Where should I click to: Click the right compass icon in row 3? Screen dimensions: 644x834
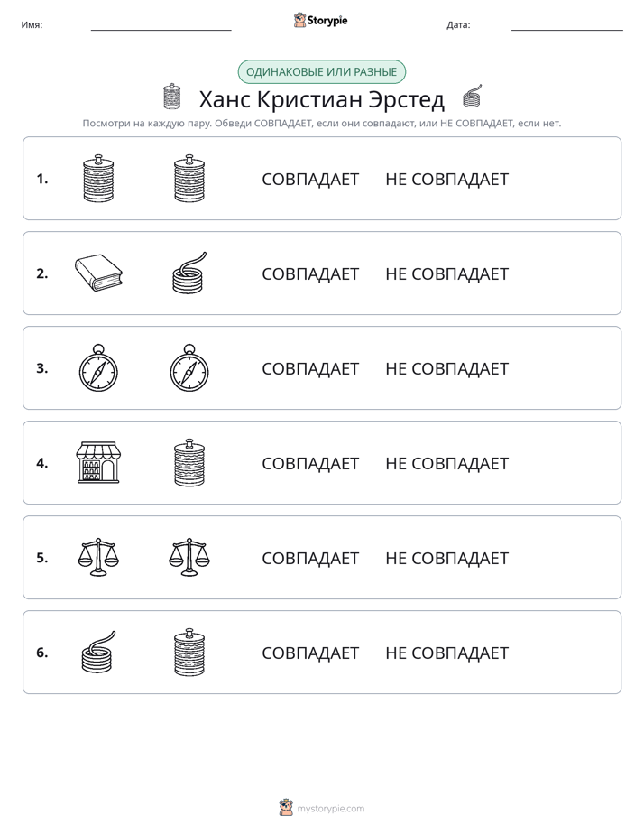(x=189, y=368)
